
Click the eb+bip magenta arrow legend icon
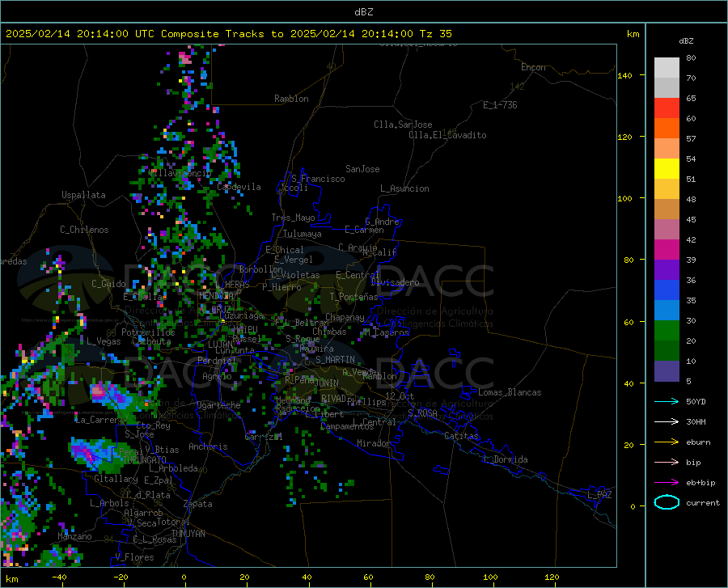click(667, 483)
